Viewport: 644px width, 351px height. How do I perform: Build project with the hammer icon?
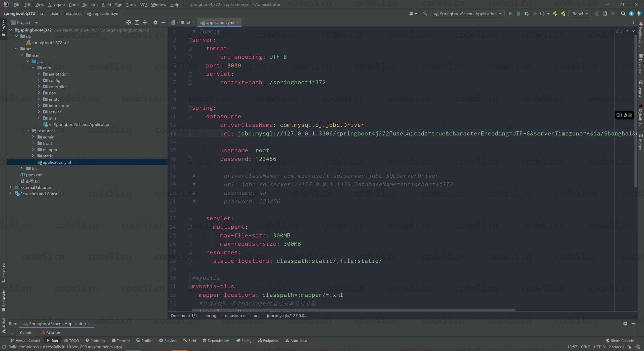[x=425, y=14]
